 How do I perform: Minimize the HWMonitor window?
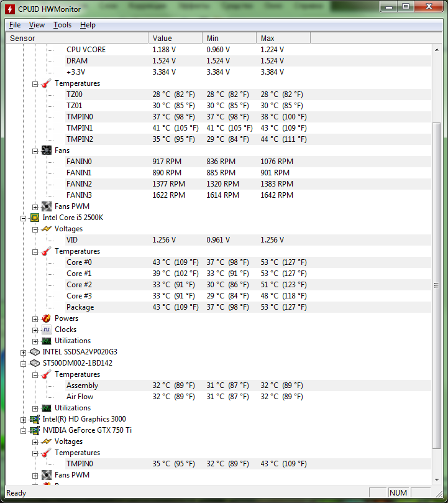click(389, 6)
